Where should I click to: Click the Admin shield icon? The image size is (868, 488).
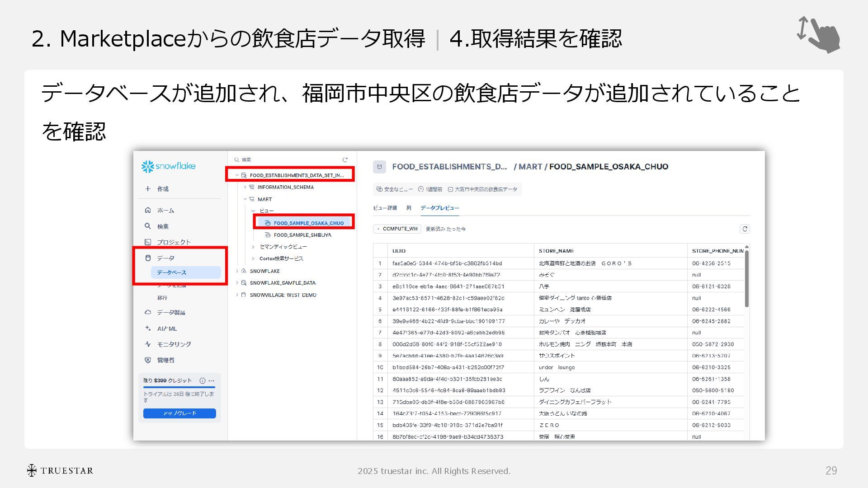point(148,360)
